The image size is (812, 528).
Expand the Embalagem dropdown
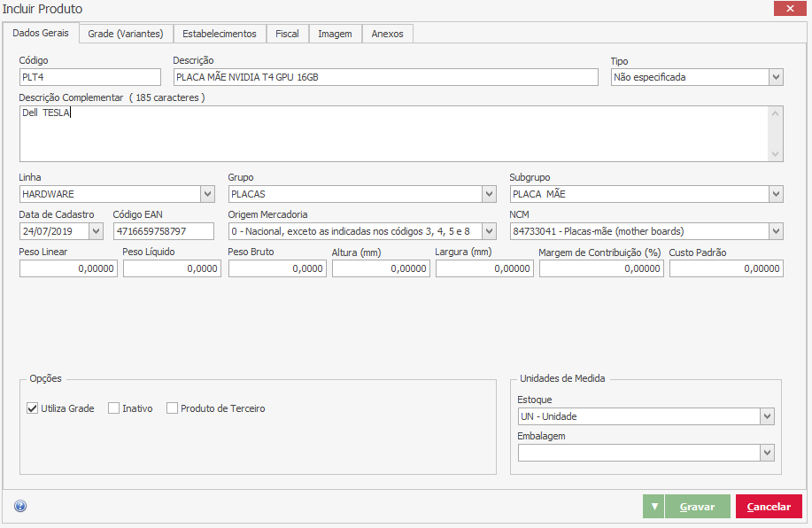click(767, 453)
